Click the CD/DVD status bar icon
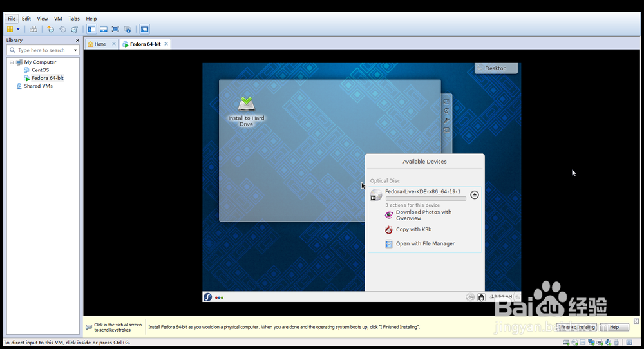The height and width of the screenshot is (349, 644). coord(574,343)
